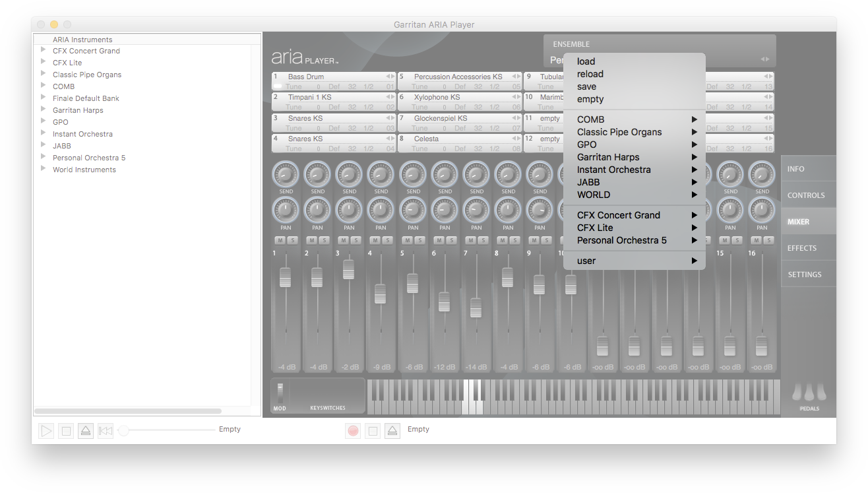The height and width of the screenshot is (493, 868).
Task: Solo mixer channel 8
Action: pyautogui.click(x=514, y=240)
